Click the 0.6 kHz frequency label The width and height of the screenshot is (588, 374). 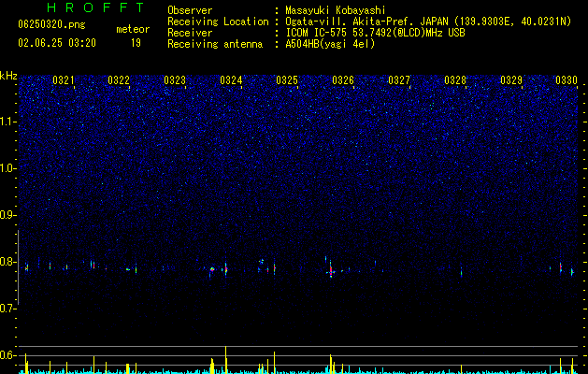(x=8, y=355)
